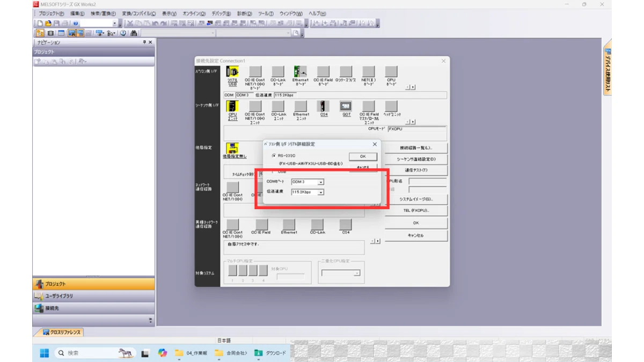Open the ダウンロード taskbar item
Viewport: 644px width, 362px height.
point(270,353)
